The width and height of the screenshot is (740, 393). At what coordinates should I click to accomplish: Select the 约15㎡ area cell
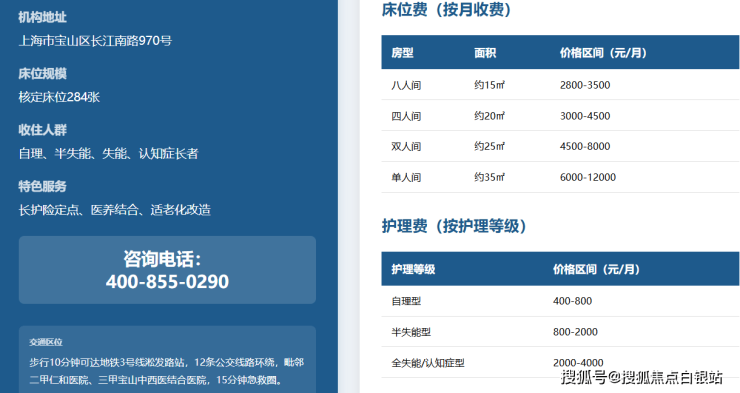coord(489,85)
